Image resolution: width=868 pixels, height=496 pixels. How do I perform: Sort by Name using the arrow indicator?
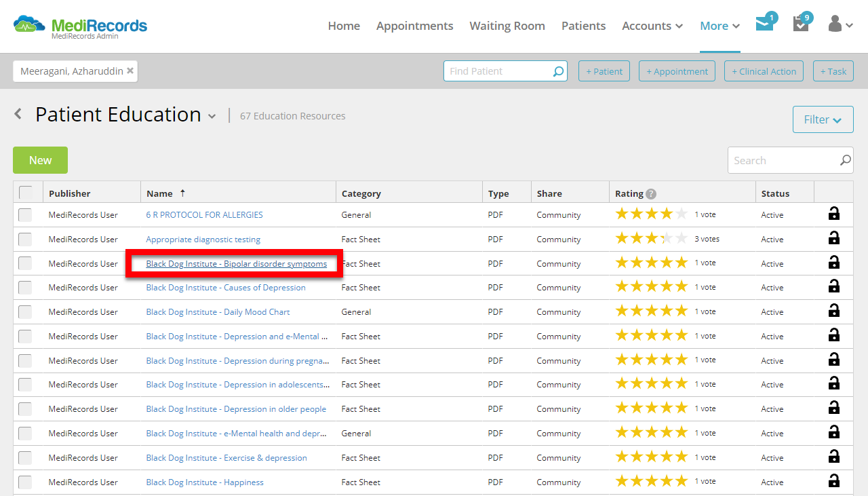click(182, 193)
